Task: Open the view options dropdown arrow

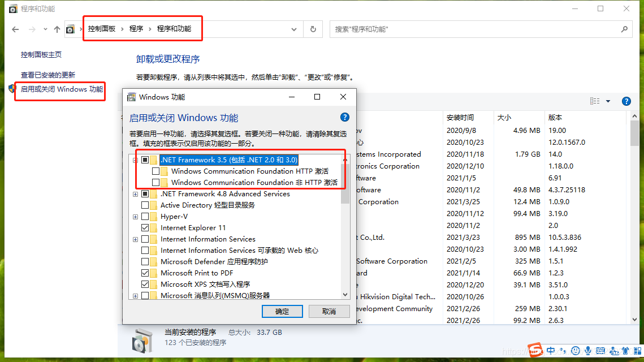Action: (608, 101)
